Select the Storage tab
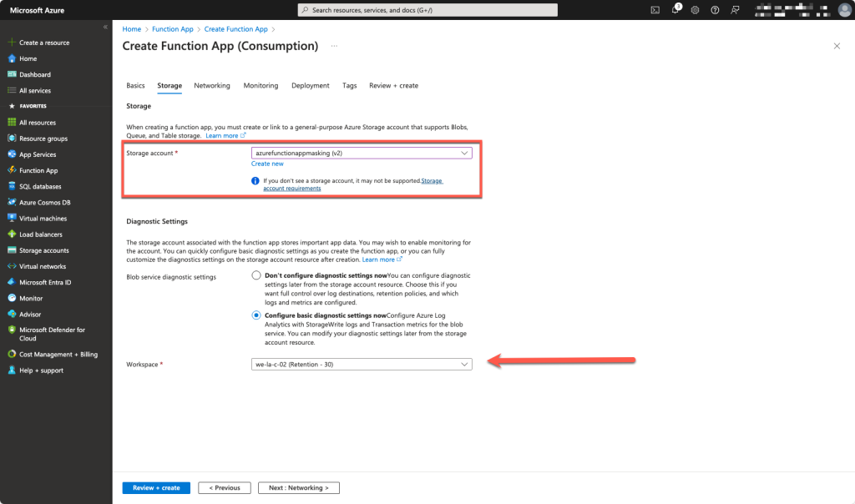The image size is (855, 504). (169, 86)
